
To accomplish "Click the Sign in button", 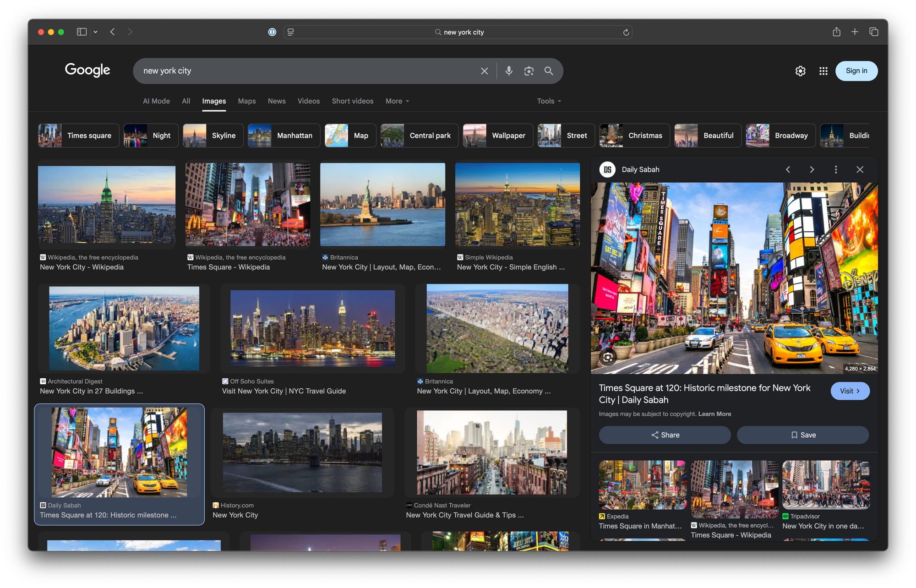I will tap(856, 71).
